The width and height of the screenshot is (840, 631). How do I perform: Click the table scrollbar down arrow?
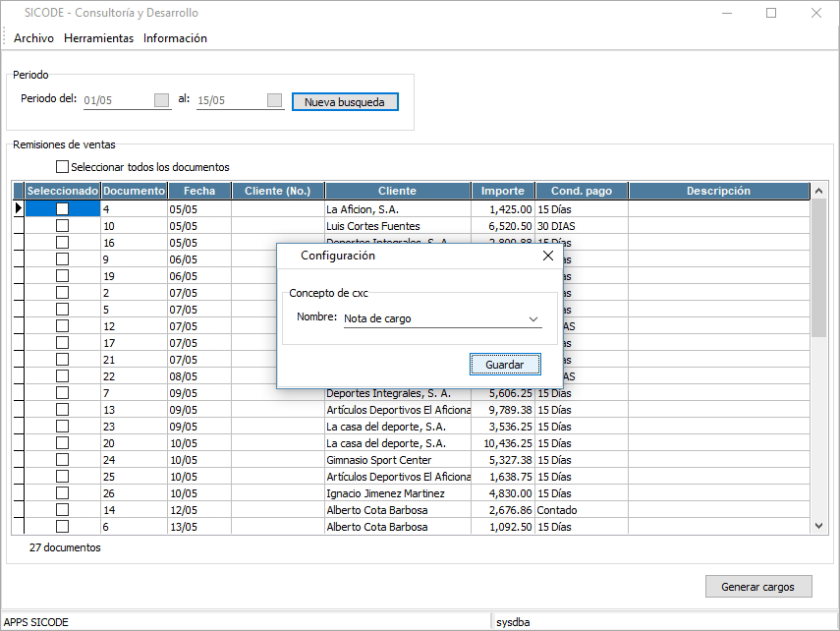(x=819, y=526)
